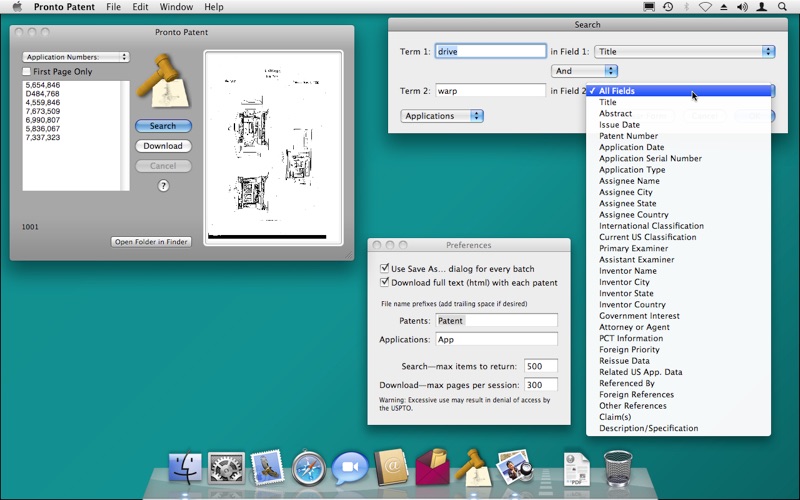The image size is (800, 500).
Task: Open the Field 1 Title dropdown
Action: (685, 51)
